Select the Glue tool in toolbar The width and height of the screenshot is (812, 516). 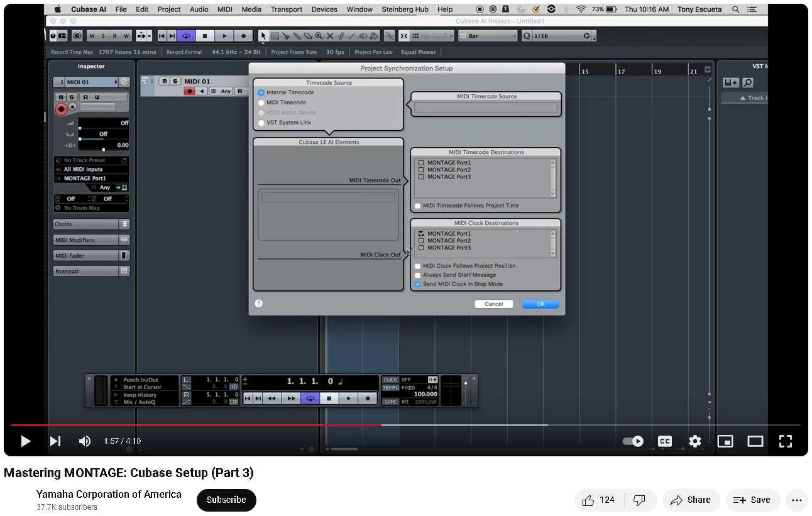coord(297,36)
